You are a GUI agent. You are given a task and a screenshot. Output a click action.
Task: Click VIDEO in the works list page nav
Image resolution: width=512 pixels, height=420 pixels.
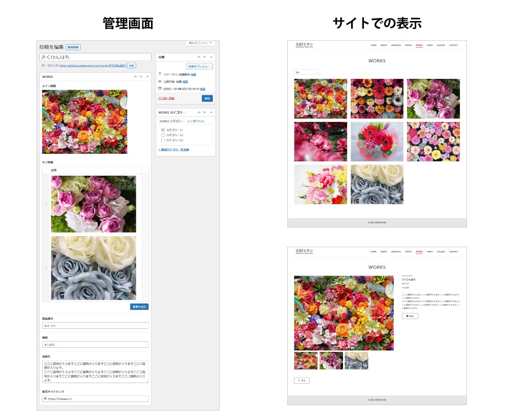click(x=430, y=46)
